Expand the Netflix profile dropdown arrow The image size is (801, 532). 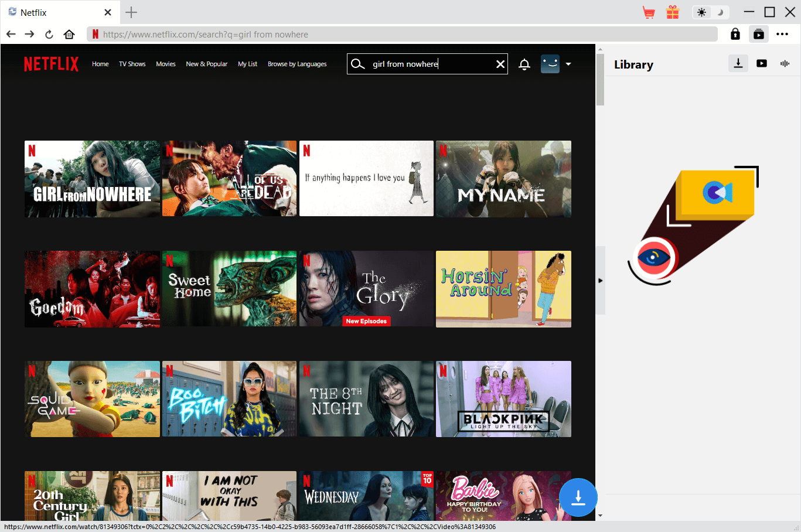(568, 64)
